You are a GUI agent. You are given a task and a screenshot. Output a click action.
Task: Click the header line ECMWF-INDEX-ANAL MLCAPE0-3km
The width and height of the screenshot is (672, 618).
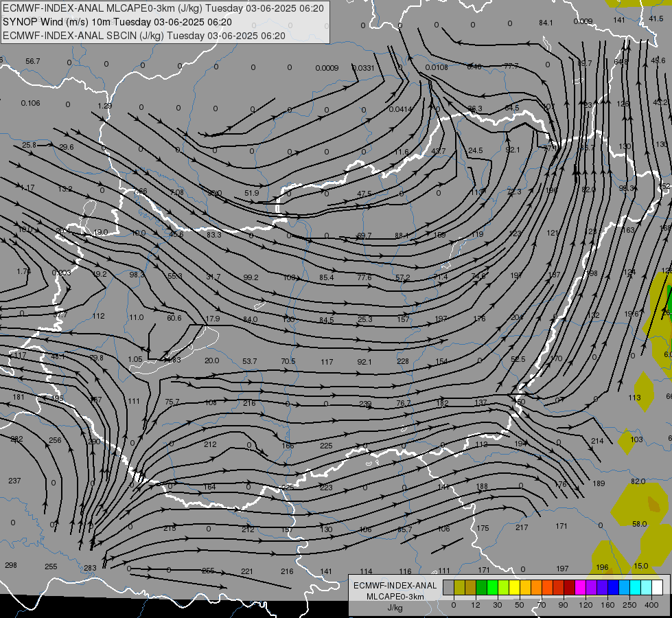tap(163, 8)
